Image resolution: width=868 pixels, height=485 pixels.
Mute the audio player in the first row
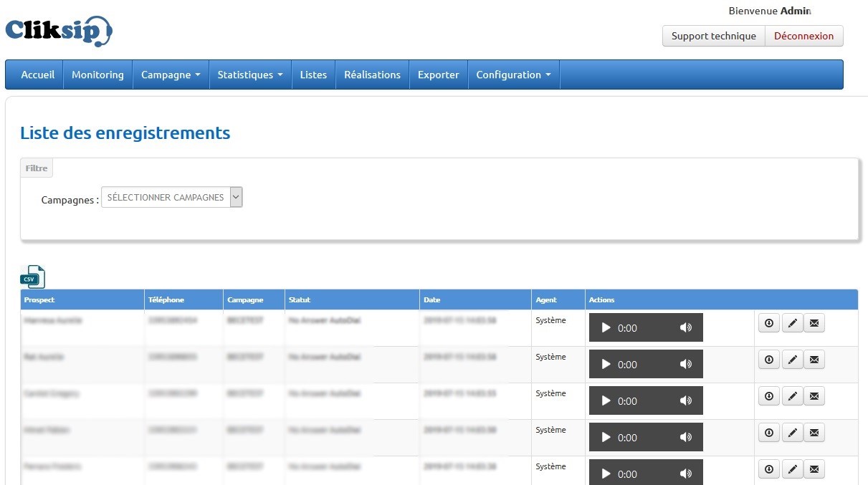(686, 327)
